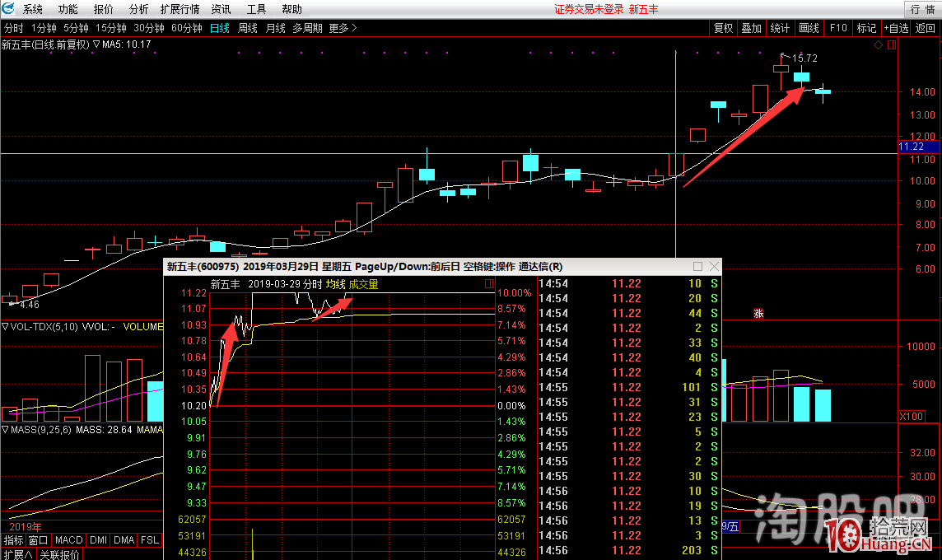The width and height of the screenshot is (942, 560).
Task: Open the VOL-TDX indicator dropdown triangle
Action: tap(5, 327)
